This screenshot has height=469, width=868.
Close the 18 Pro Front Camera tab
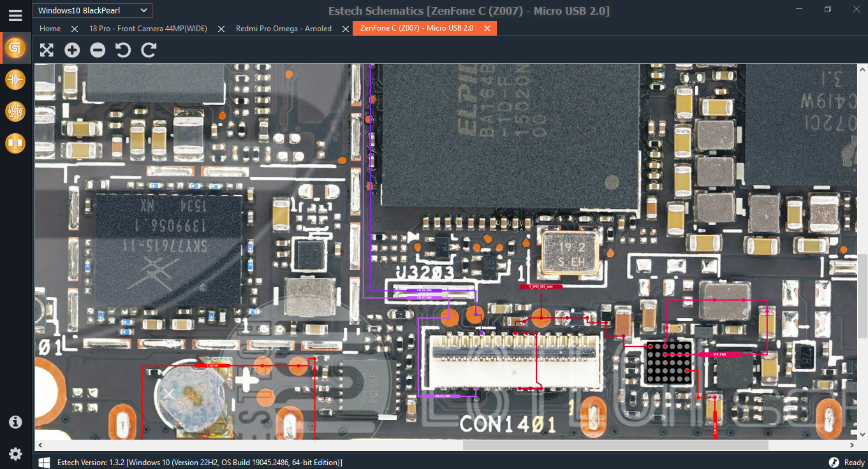coord(221,29)
